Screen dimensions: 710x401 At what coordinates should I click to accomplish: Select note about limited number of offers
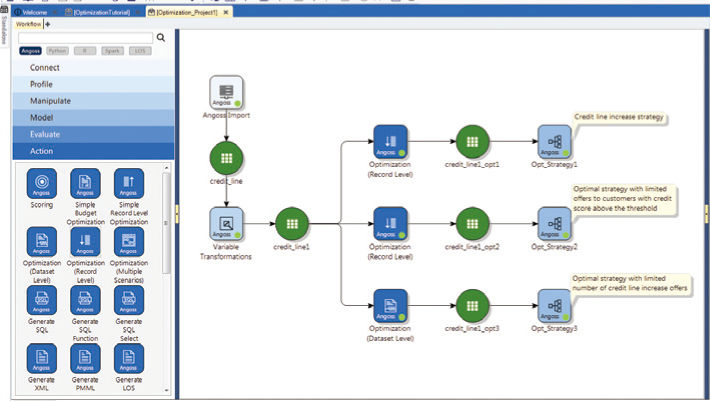(x=630, y=283)
